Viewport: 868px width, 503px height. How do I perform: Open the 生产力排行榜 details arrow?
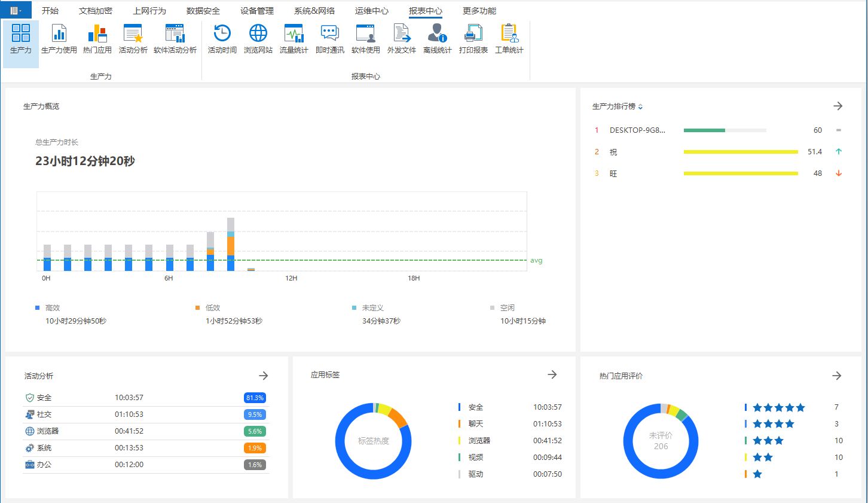(x=838, y=106)
